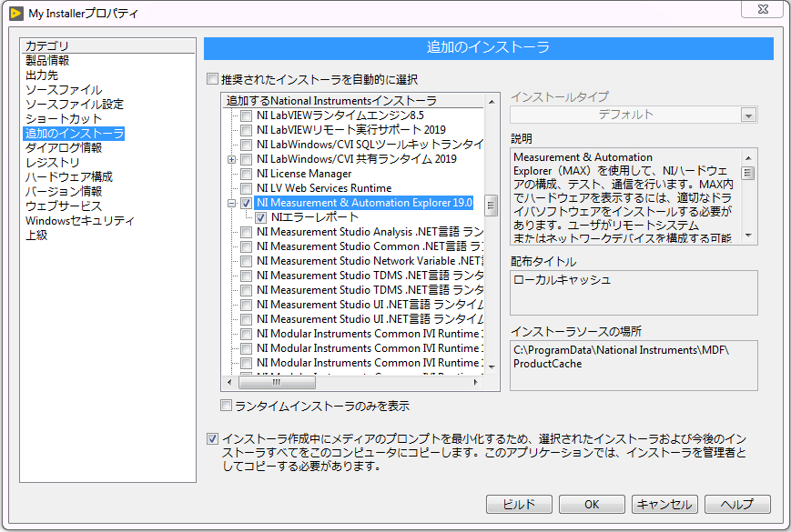Viewport: 791px width, 532px height.
Task: Open 出力先 category
Action: pyautogui.click(x=42, y=75)
